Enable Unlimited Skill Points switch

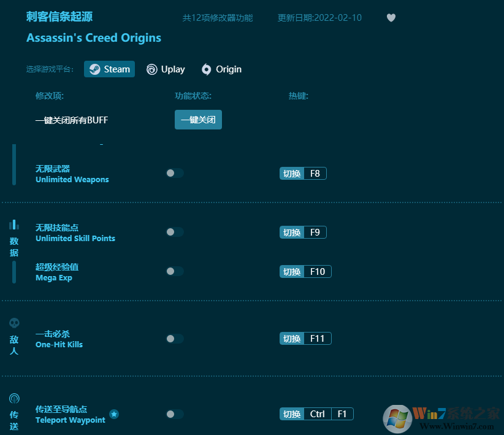[175, 232]
